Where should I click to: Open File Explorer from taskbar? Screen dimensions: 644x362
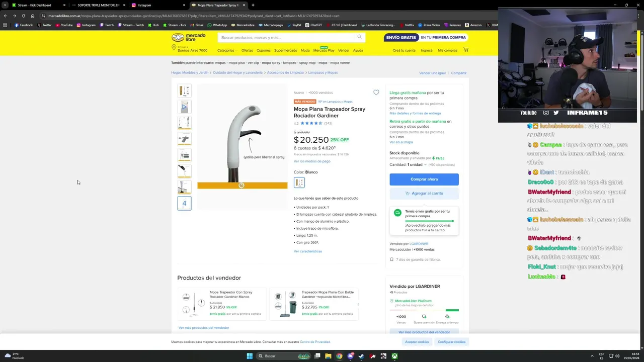pos(328,356)
